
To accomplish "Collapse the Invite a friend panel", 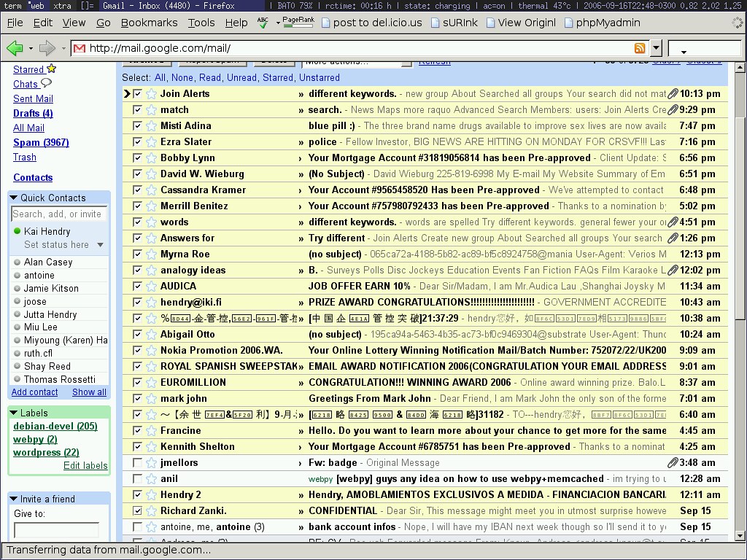I will point(13,499).
